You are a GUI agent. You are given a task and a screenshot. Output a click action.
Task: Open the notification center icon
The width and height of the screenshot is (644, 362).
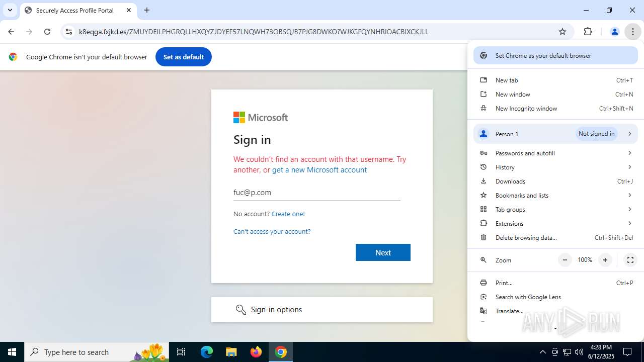tap(627, 352)
